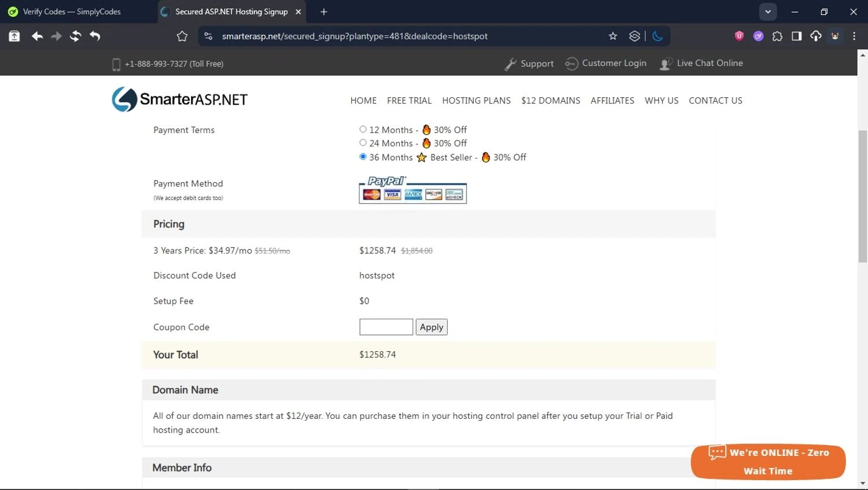Click the Support link
The width and height of the screenshot is (868, 490).
(537, 64)
